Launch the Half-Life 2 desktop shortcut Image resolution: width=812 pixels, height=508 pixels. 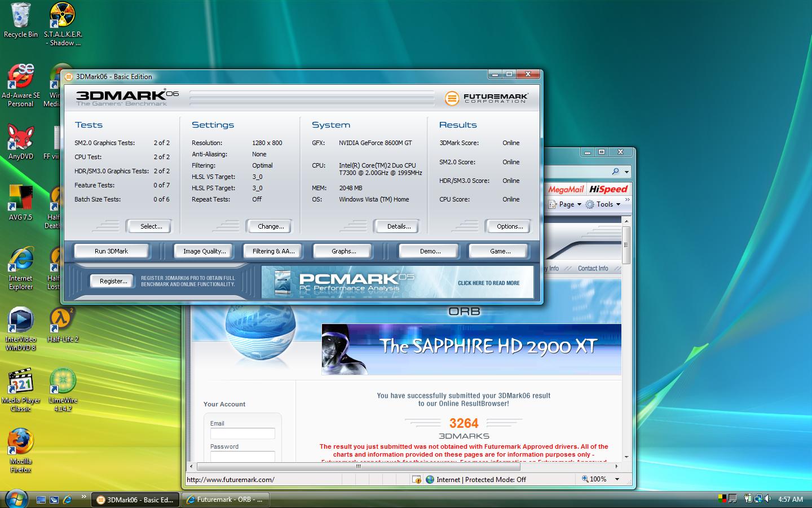(63, 325)
